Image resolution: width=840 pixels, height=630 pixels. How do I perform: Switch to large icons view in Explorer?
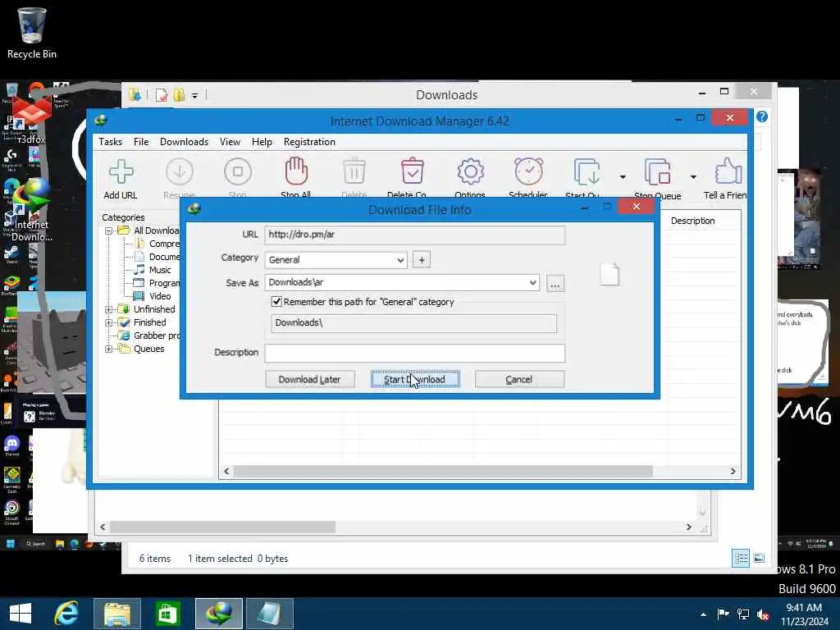(759, 558)
